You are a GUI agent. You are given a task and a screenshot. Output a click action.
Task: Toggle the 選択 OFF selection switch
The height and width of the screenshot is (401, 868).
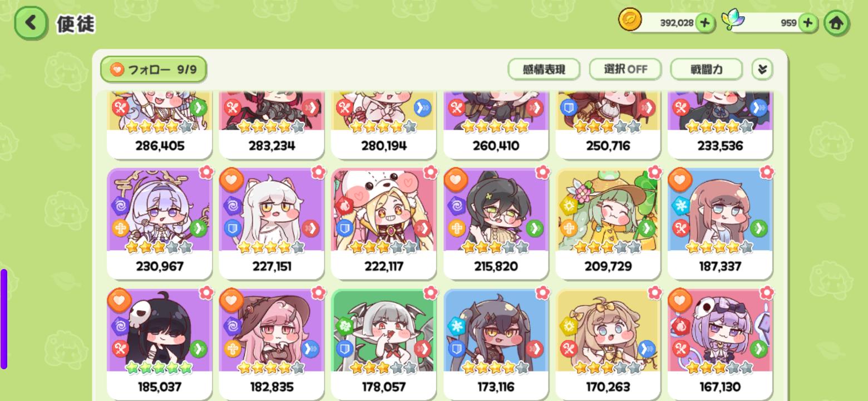pos(625,70)
